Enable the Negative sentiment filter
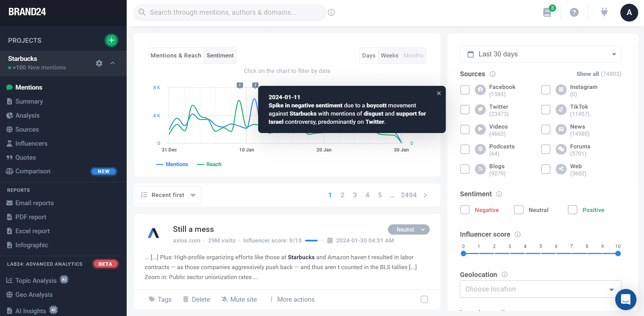The height and width of the screenshot is (316, 644). [465, 210]
